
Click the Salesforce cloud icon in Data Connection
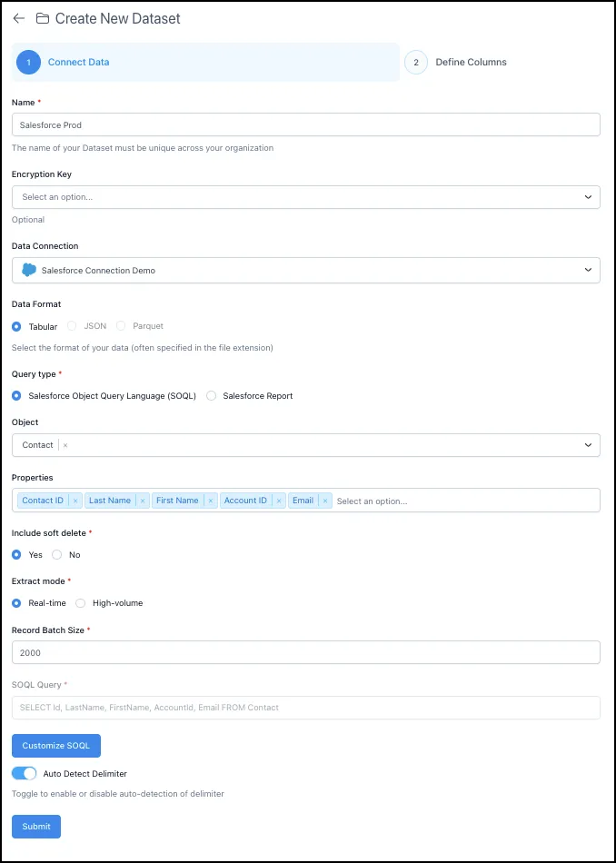29,270
